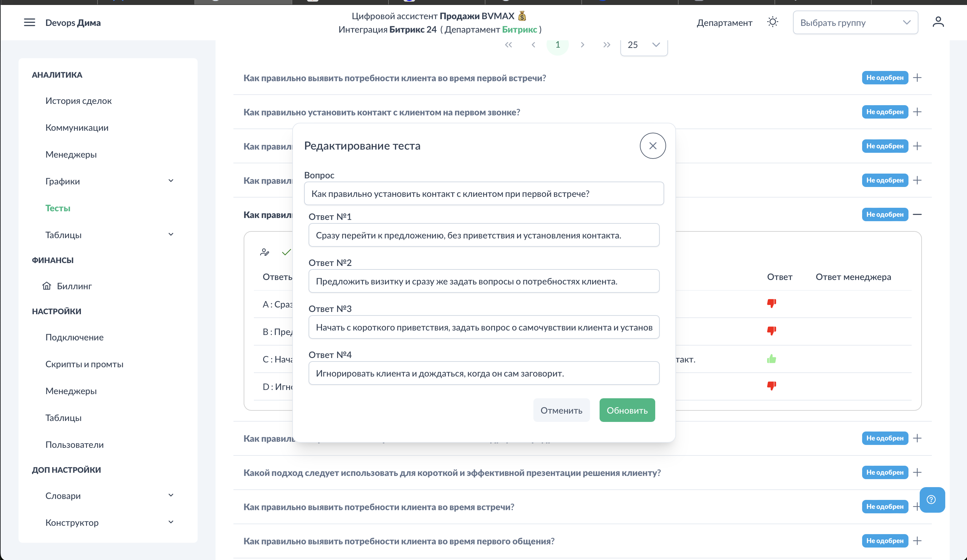Click the Отменить button

click(x=561, y=410)
